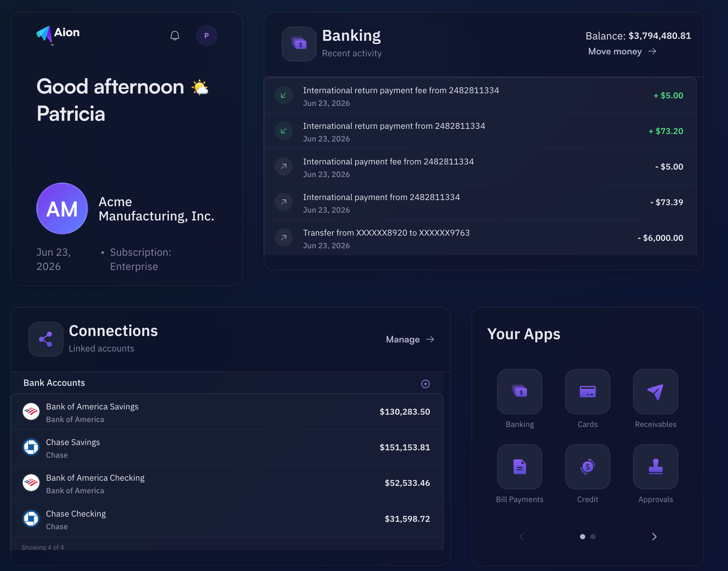Click outgoing arrow icon for $6,000.00 transfer
Viewport: 728px width, 571px height.
pos(284,238)
